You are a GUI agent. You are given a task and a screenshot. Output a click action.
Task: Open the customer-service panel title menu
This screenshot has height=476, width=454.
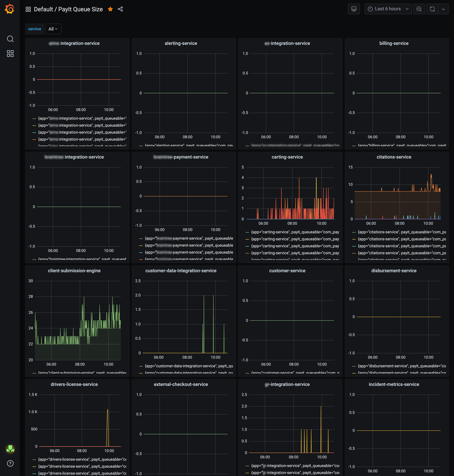click(x=287, y=271)
